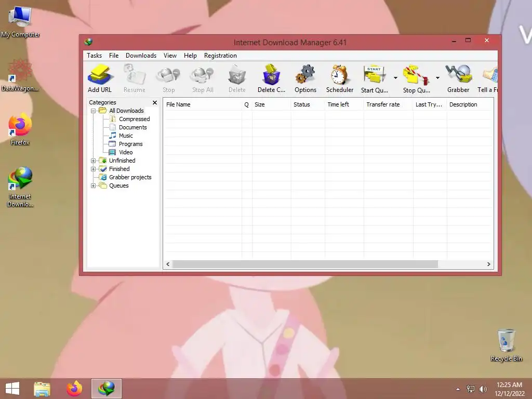Screen dimensions: 532x399
Task: Open Options with the gear icon
Action: [x=305, y=79]
